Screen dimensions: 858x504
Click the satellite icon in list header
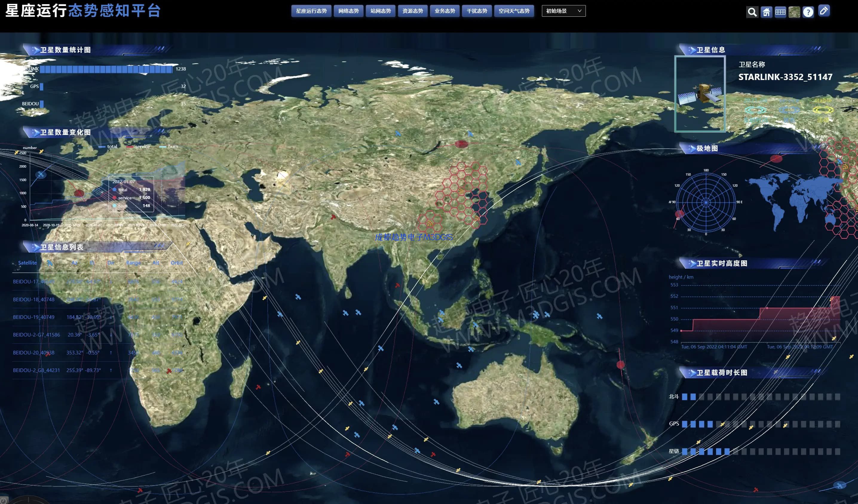[50, 263]
